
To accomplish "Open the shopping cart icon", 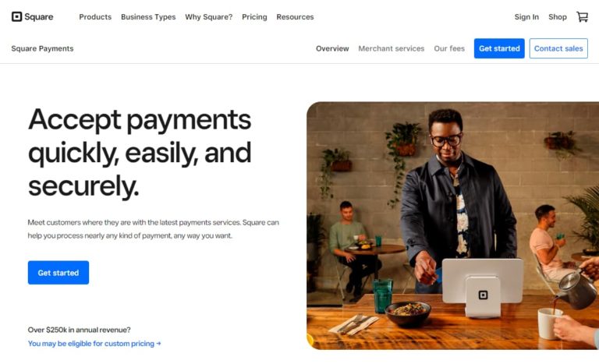I will (582, 17).
